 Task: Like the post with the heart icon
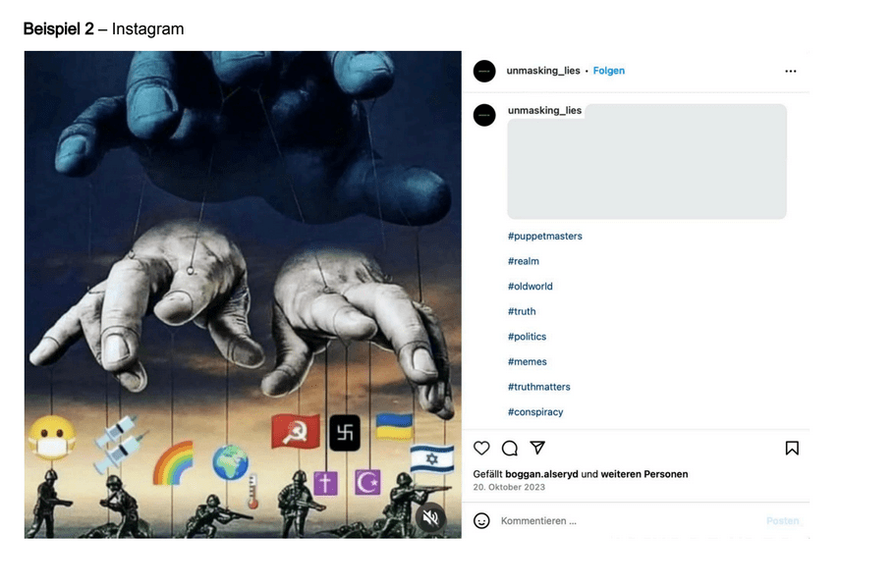tap(481, 449)
